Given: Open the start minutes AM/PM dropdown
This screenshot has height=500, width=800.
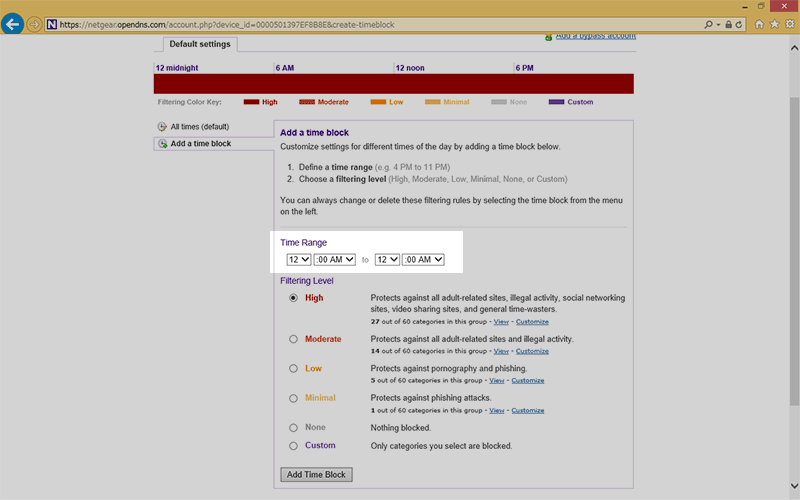Looking at the screenshot, I should click(x=334, y=260).
